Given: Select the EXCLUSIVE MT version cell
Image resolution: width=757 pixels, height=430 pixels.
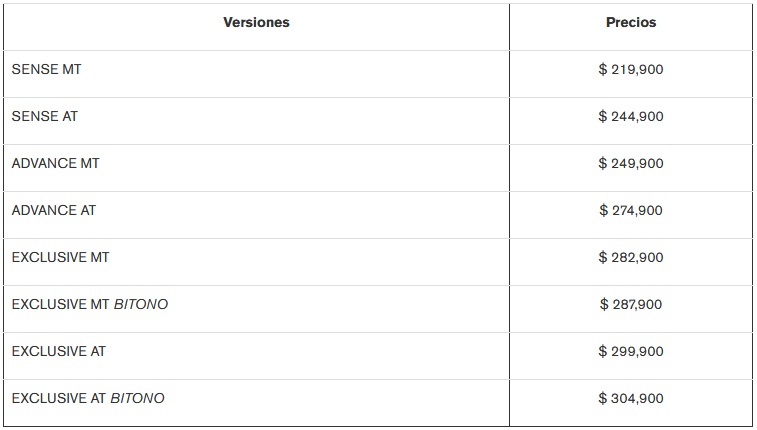Looking at the screenshot, I should click(x=60, y=258).
